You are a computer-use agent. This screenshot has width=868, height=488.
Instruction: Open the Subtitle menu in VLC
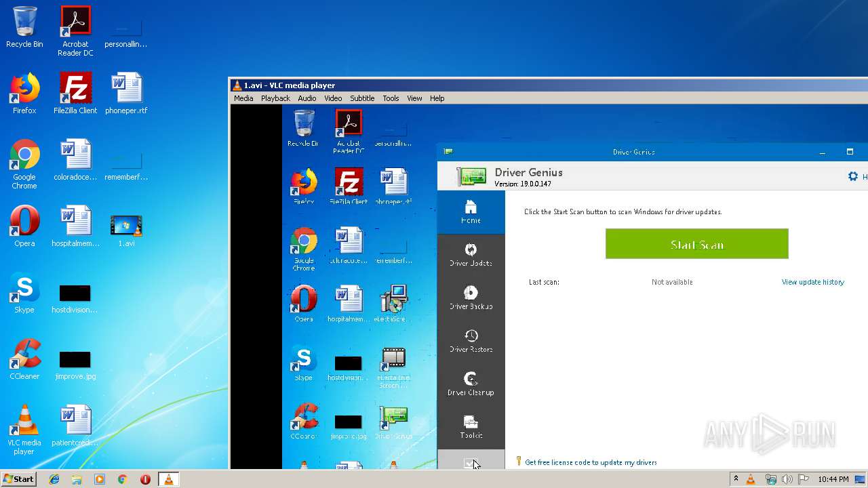pyautogui.click(x=362, y=98)
